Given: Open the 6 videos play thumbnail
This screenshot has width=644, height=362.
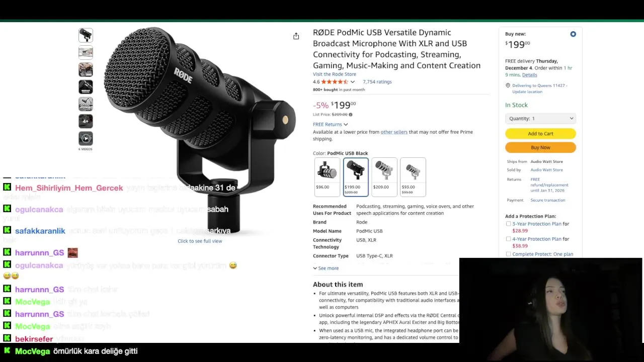Looking at the screenshot, I should click(x=86, y=138).
